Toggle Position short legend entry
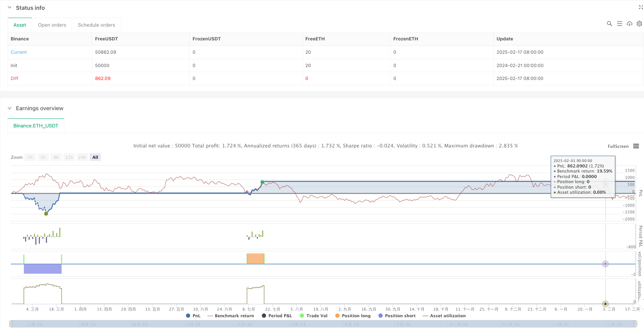644x329 pixels. [x=397, y=316]
